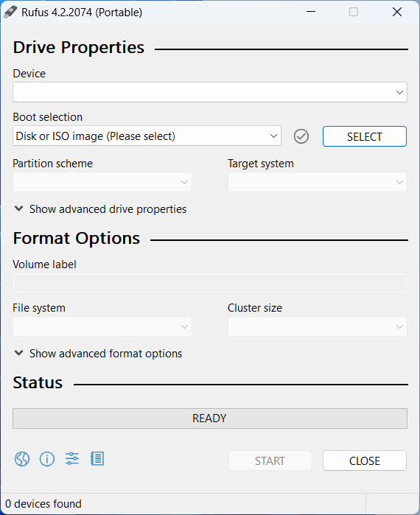Click the Volume label text field
The image size is (420, 515).
point(210,283)
